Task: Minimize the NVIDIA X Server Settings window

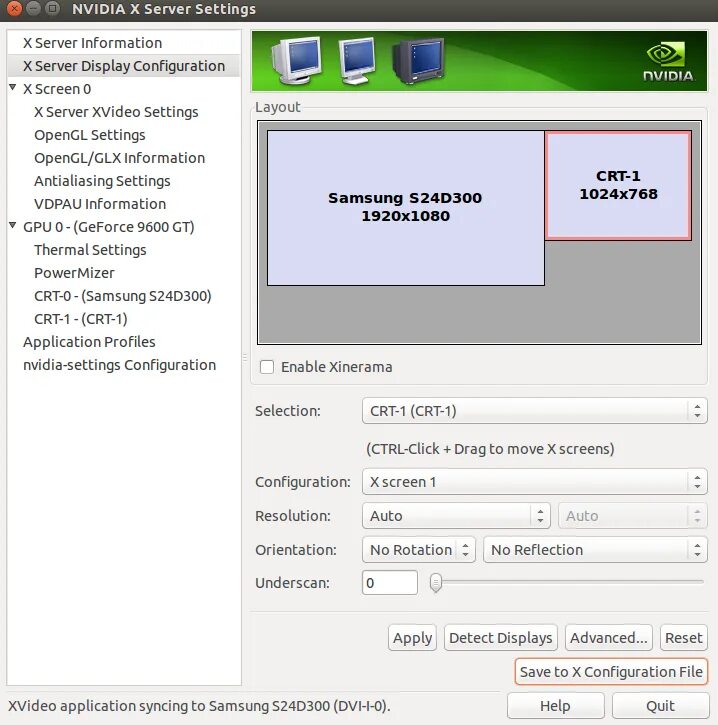Action: [33, 9]
